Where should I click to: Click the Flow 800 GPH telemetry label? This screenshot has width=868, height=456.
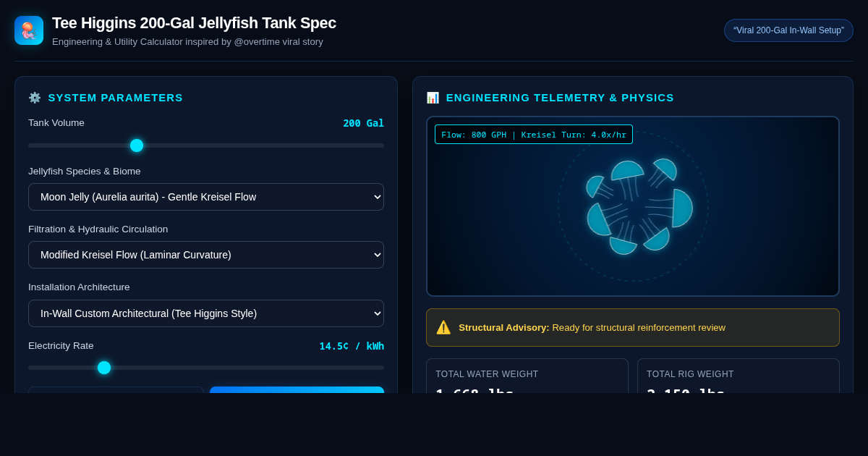pos(534,135)
